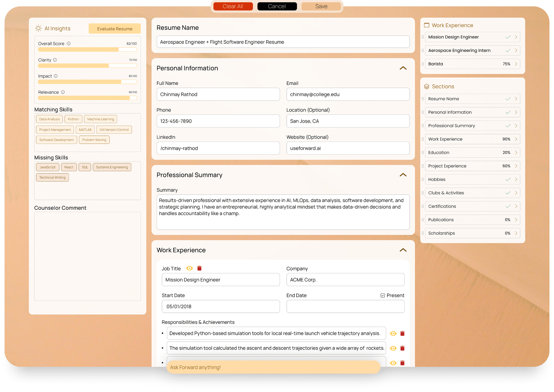Click drag handle beside Barista entry
The image size is (554, 392).
pos(423,64)
